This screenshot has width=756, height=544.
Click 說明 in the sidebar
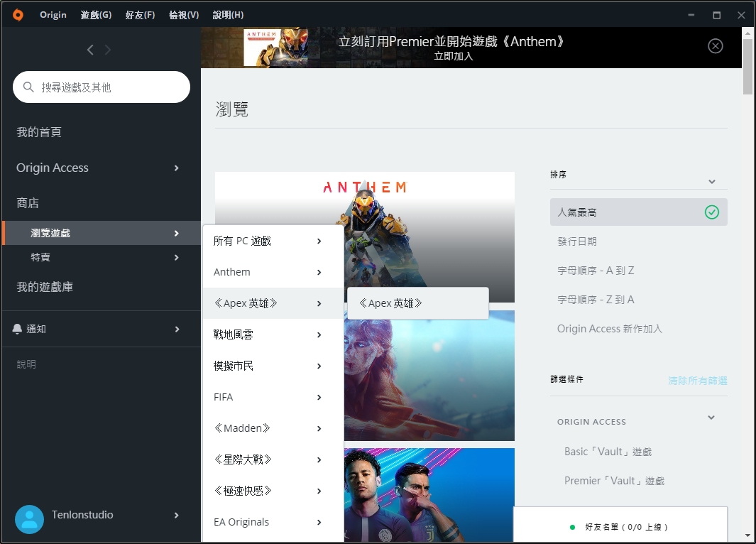(26, 364)
